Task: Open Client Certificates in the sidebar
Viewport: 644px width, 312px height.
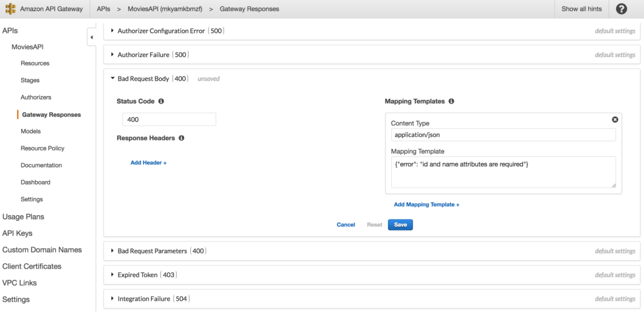Action: [32, 267]
